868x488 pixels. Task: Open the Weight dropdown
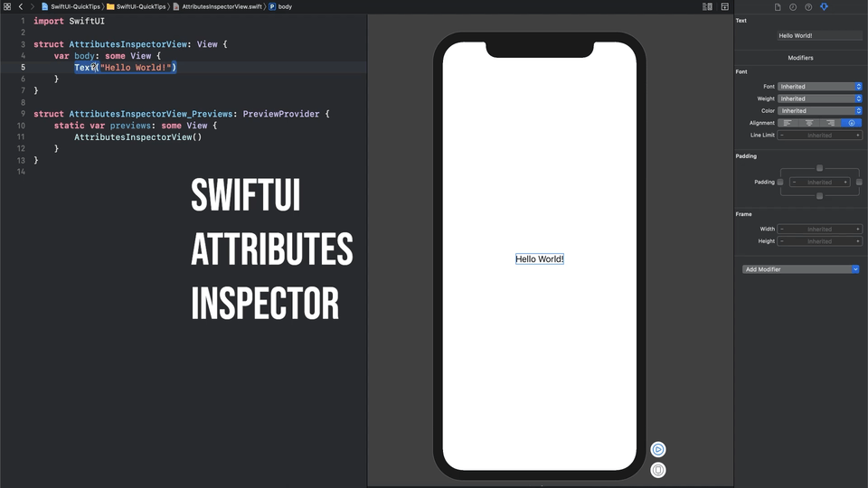(820, 99)
